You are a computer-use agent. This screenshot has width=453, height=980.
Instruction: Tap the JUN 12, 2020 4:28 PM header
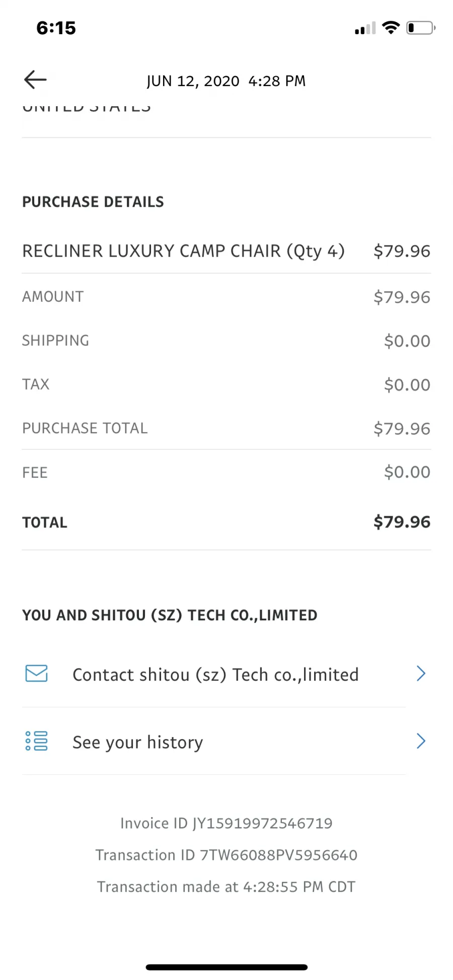coord(226,81)
